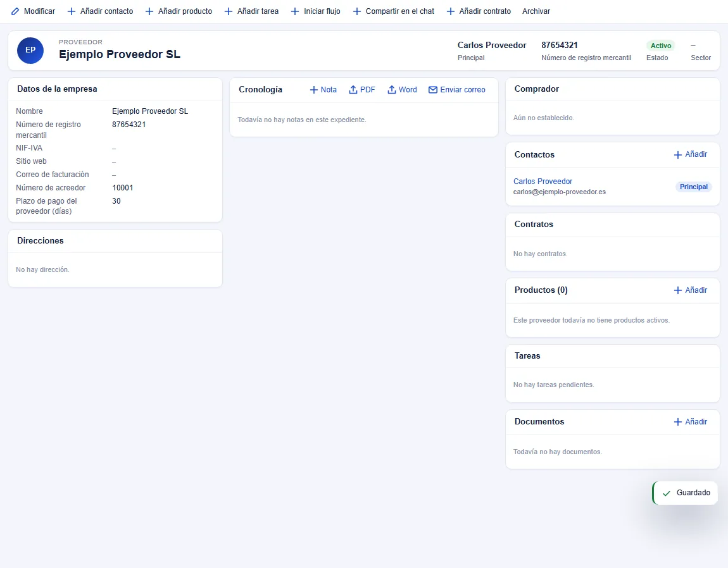Click the Activo status badge
Screen dimensions: 728x568
(x=661, y=46)
